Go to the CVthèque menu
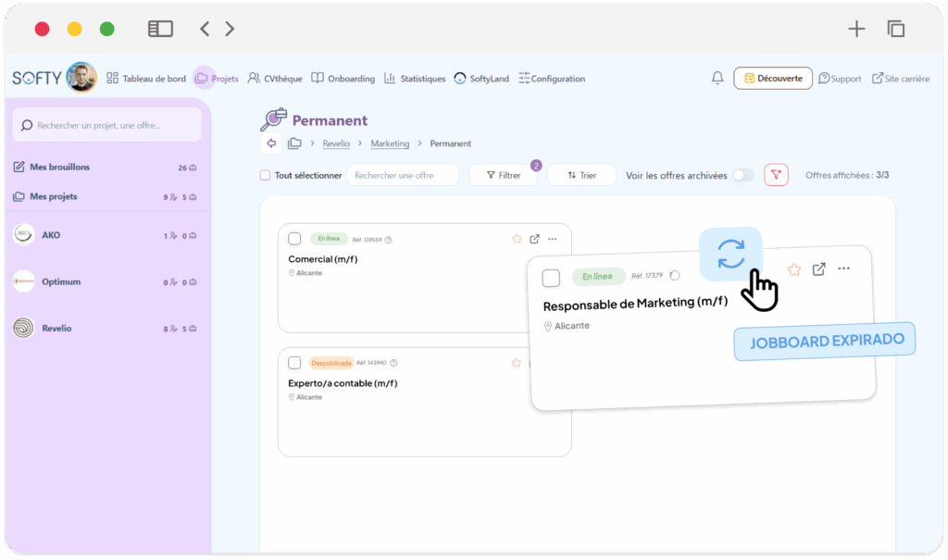This screenshot has height=560, width=948. pos(275,79)
